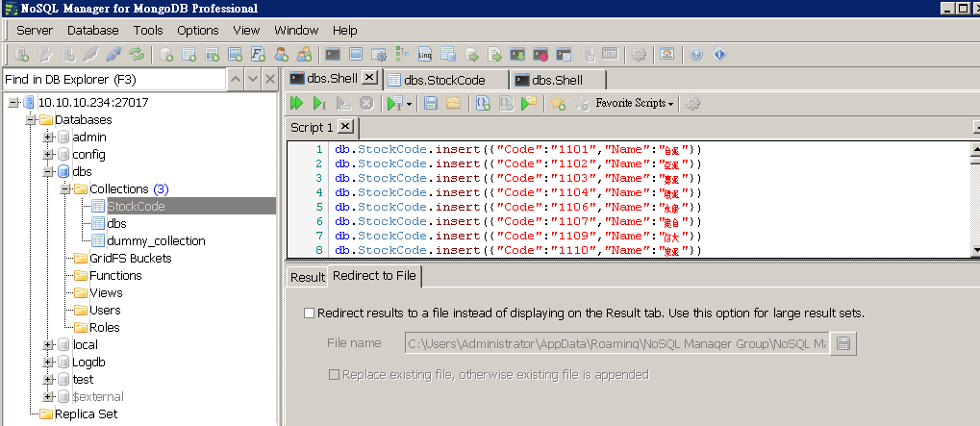Viewport: 980px width, 426px height.
Task: Save the script with the floppy disk icon
Action: pos(431,103)
